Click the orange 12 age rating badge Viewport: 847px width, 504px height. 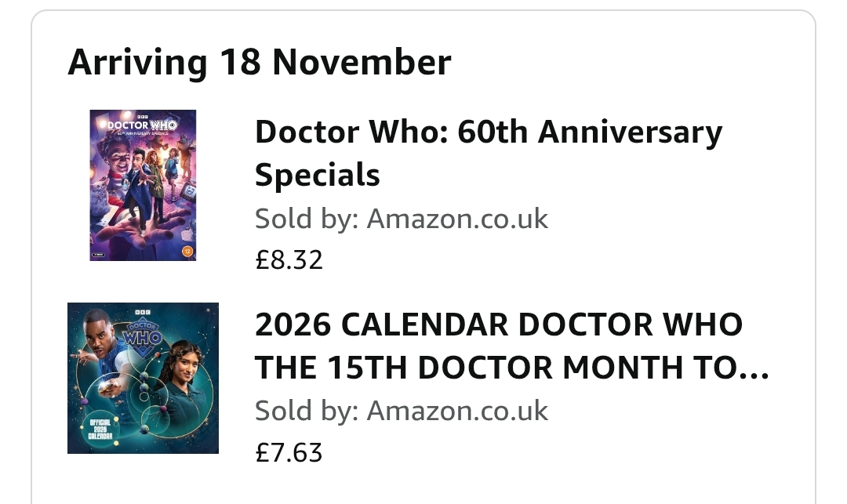pyautogui.click(x=187, y=252)
